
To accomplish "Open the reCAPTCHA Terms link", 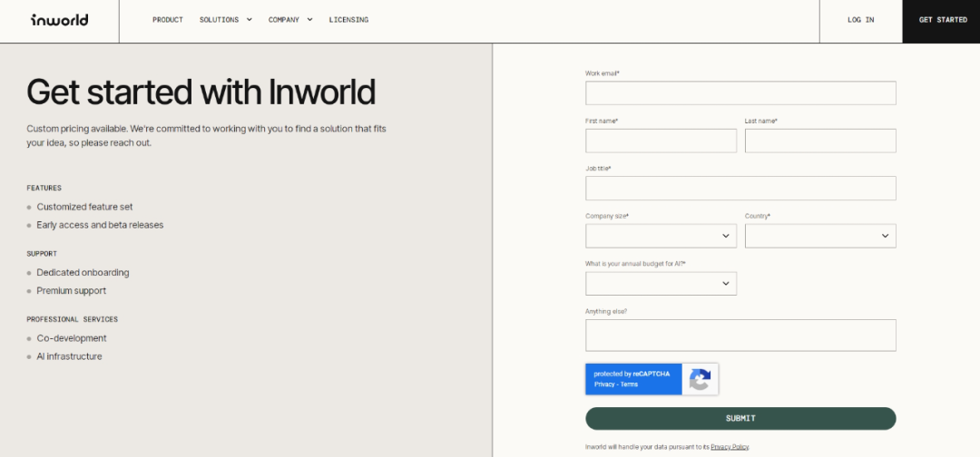I will click(629, 384).
